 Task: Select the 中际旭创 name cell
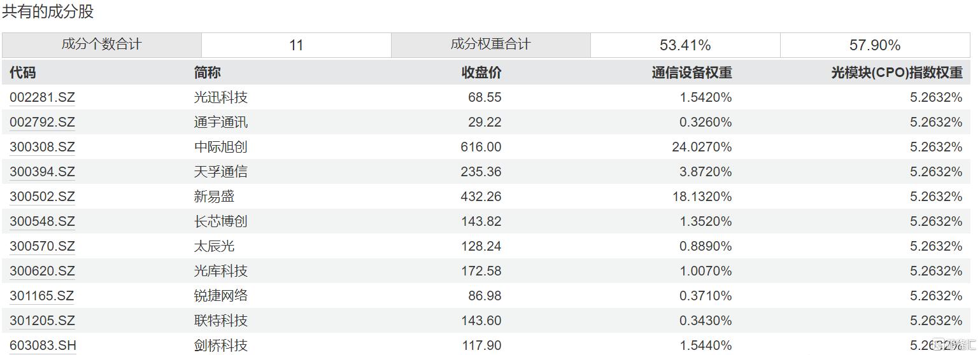(220, 147)
